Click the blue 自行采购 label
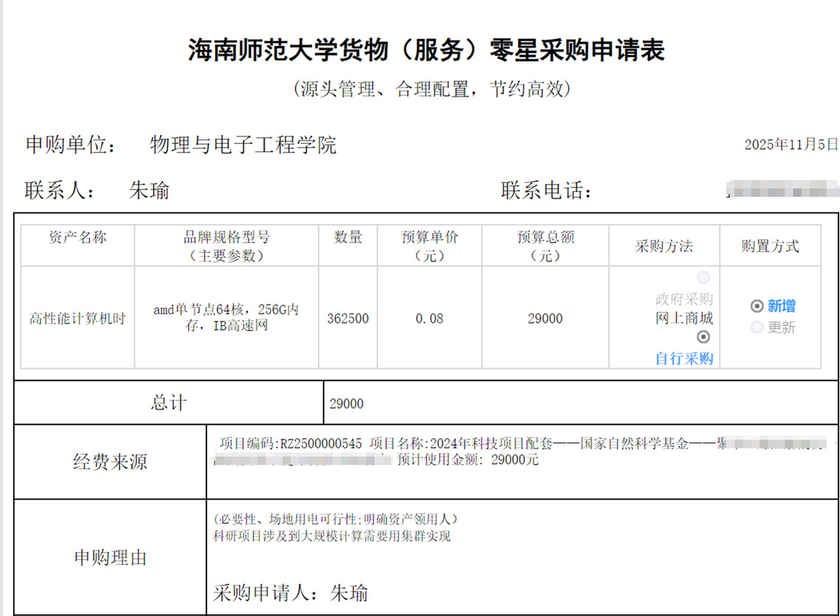 684,359
